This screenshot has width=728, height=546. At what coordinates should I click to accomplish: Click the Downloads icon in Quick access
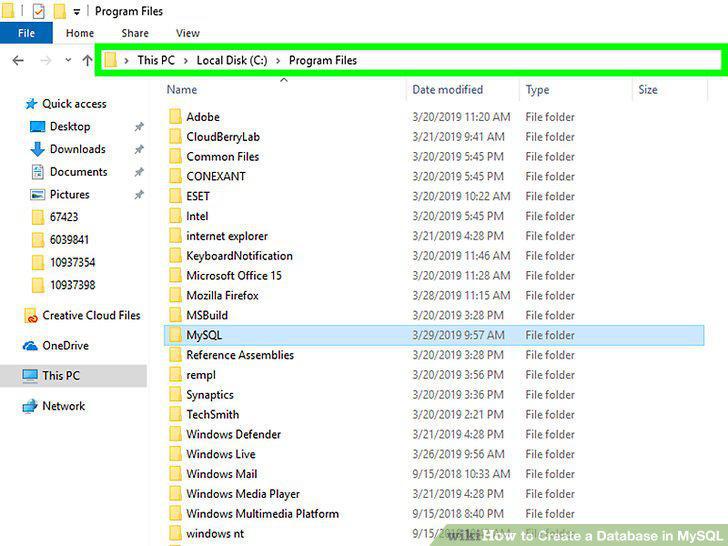(37, 149)
